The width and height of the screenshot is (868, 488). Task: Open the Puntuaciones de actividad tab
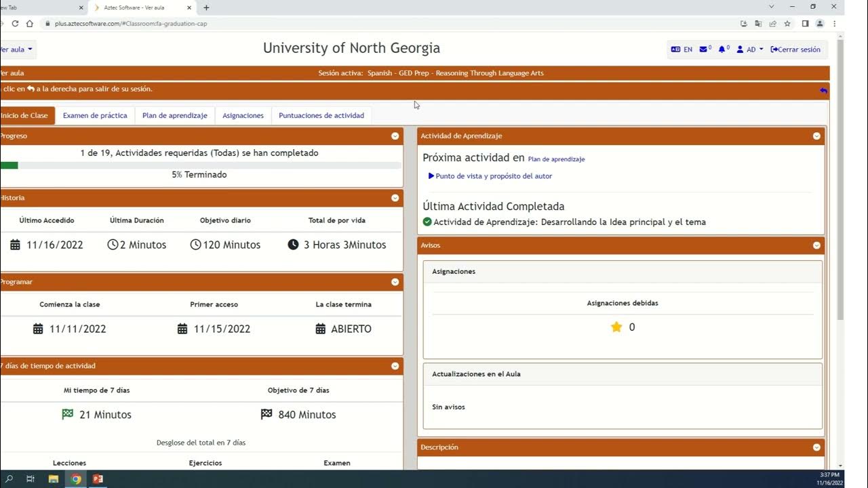coord(321,115)
